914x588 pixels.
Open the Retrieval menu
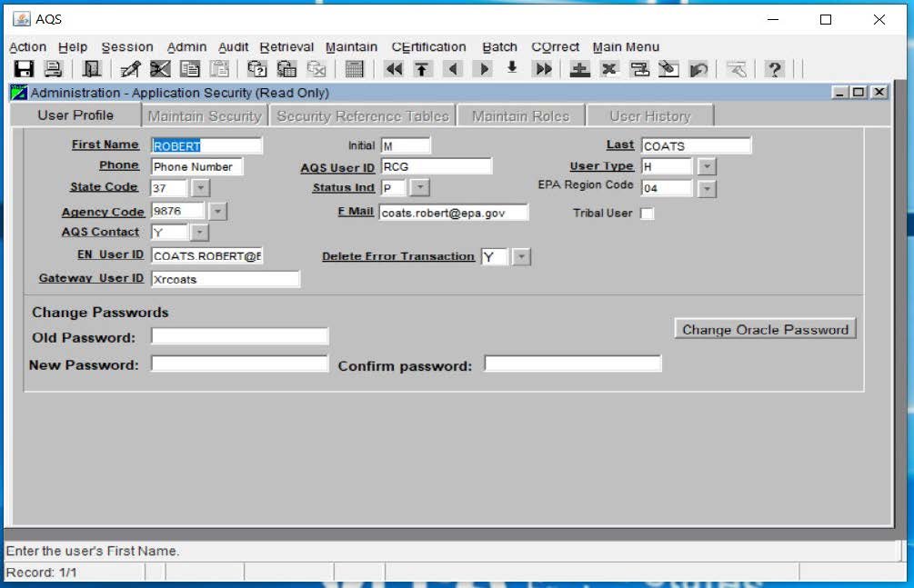coord(286,47)
